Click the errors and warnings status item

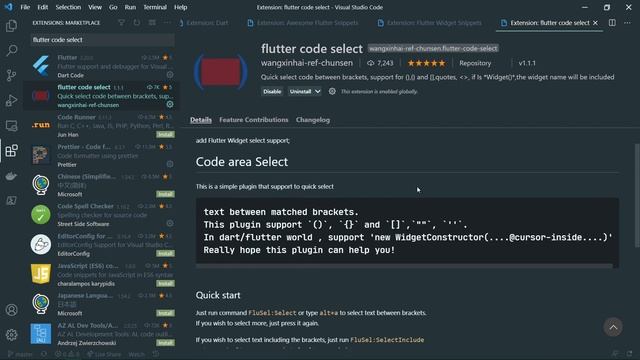pos(67,354)
